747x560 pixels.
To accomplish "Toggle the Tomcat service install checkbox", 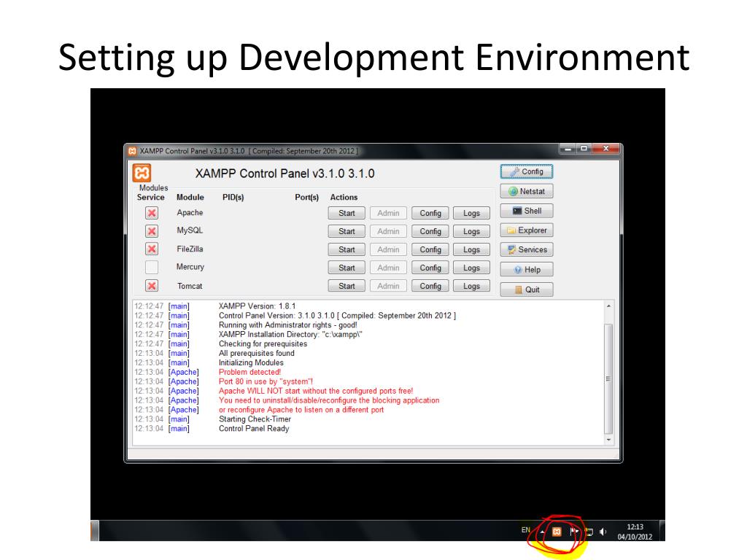I will tap(152, 286).
